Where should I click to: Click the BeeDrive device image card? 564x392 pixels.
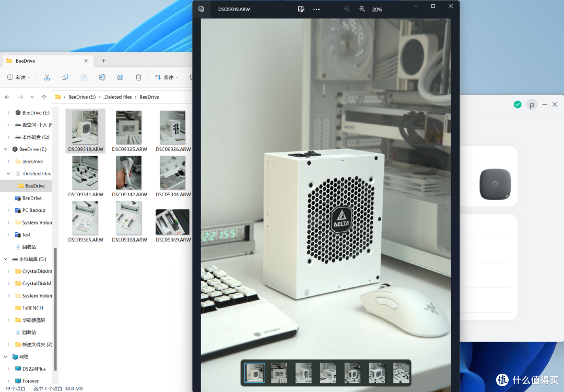pyautogui.click(x=495, y=184)
